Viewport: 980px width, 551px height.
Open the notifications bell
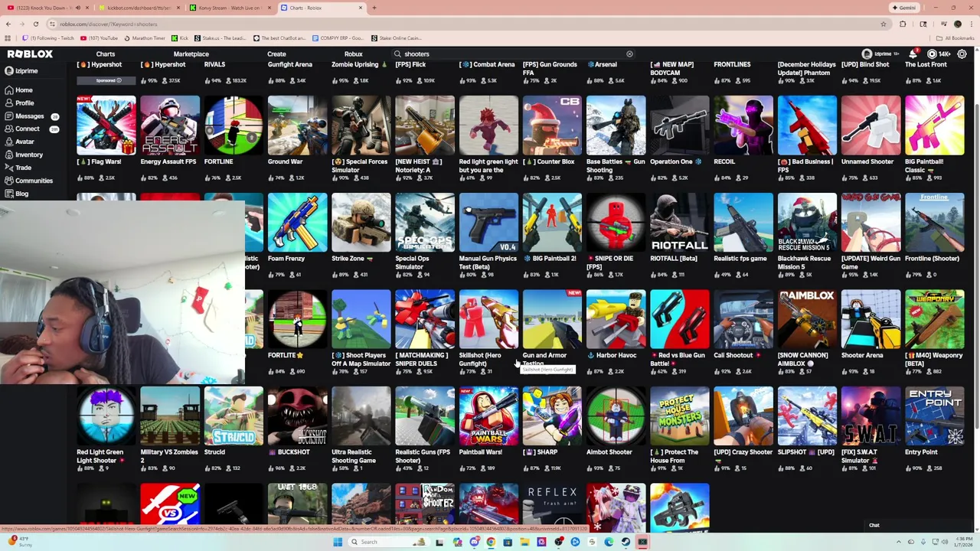(x=913, y=54)
